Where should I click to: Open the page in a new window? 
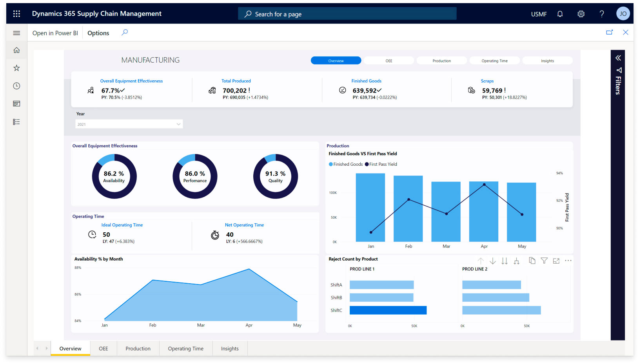pyautogui.click(x=609, y=33)
